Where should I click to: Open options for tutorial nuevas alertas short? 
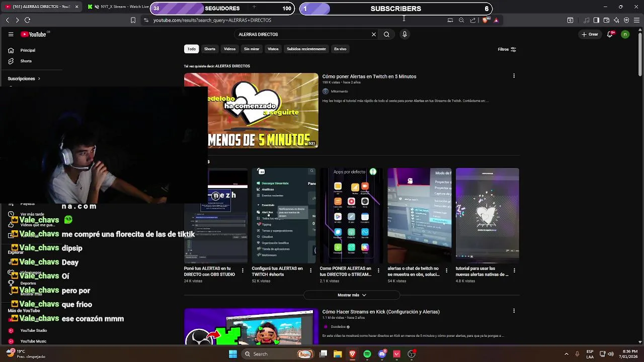(x=514, y=270)
